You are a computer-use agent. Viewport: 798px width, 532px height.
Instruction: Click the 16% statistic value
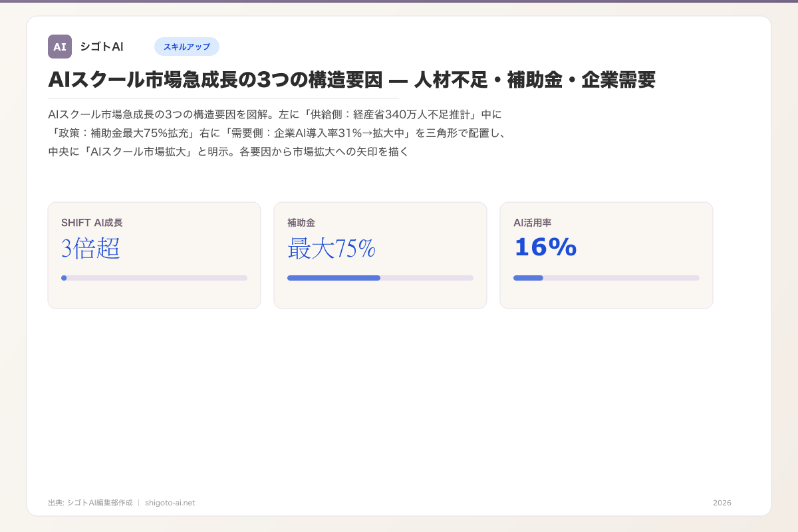(545, 248)
